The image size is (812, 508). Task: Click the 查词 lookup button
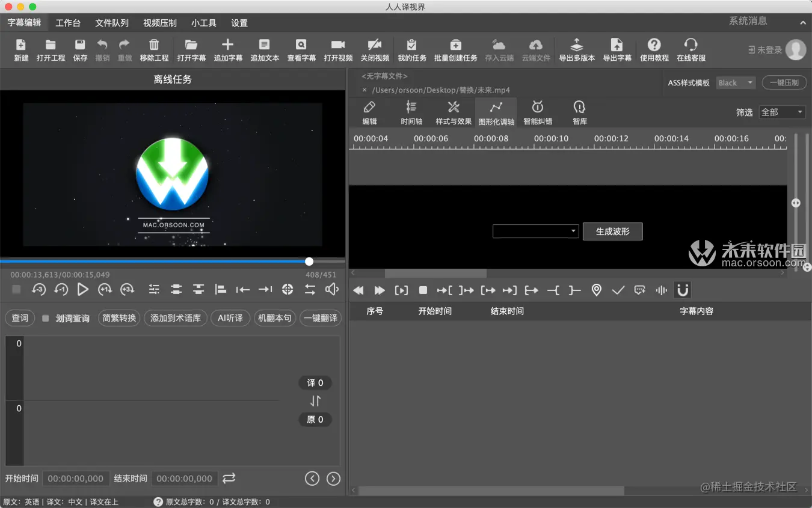click(20, 318)
